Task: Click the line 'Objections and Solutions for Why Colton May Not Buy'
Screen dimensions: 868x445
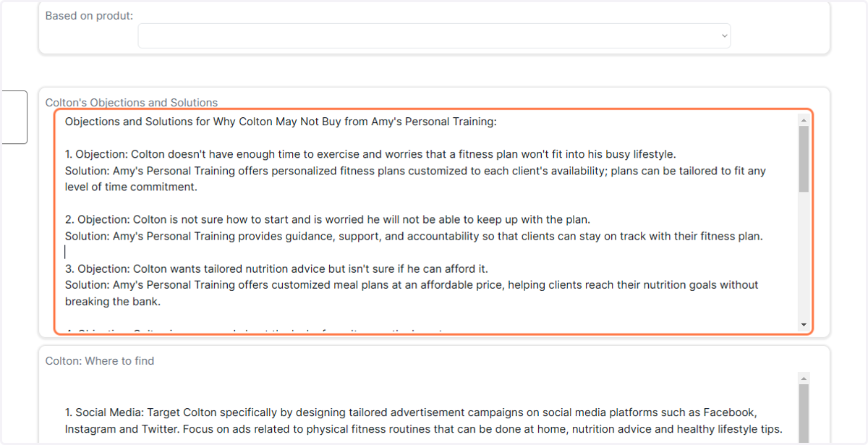Action: point(281,122)
